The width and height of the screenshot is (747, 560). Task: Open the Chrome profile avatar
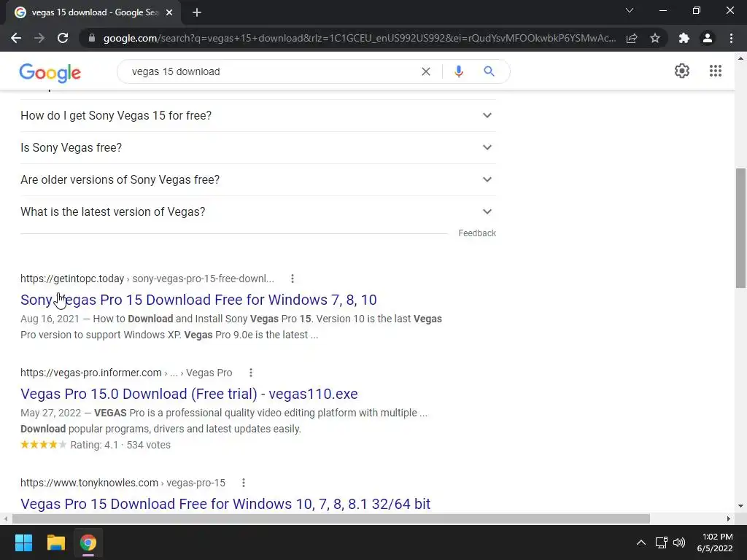(708, 38)
